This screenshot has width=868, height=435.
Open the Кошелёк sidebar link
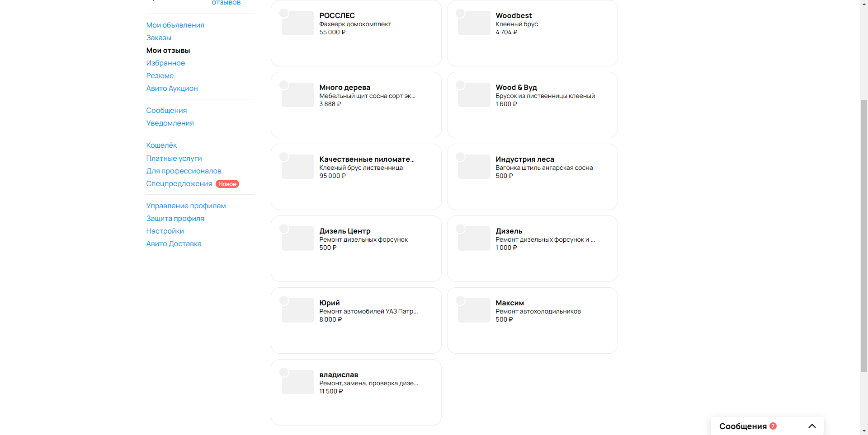tap(161, 145)
